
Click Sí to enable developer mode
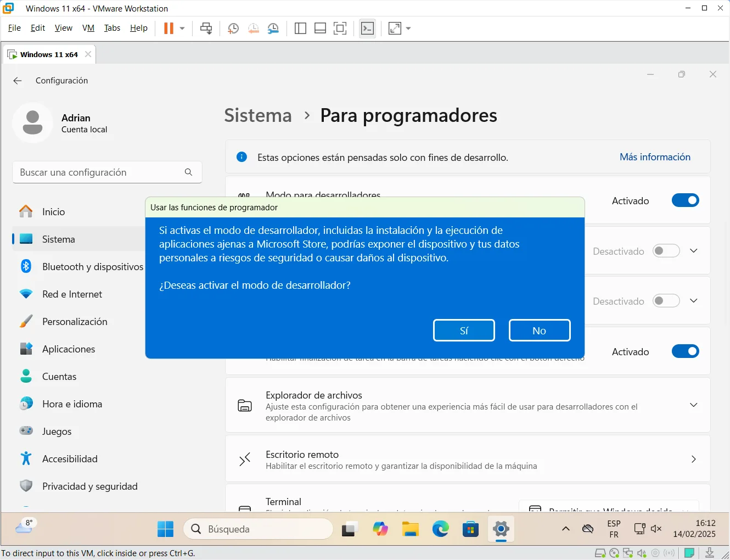tap(464, 330)
